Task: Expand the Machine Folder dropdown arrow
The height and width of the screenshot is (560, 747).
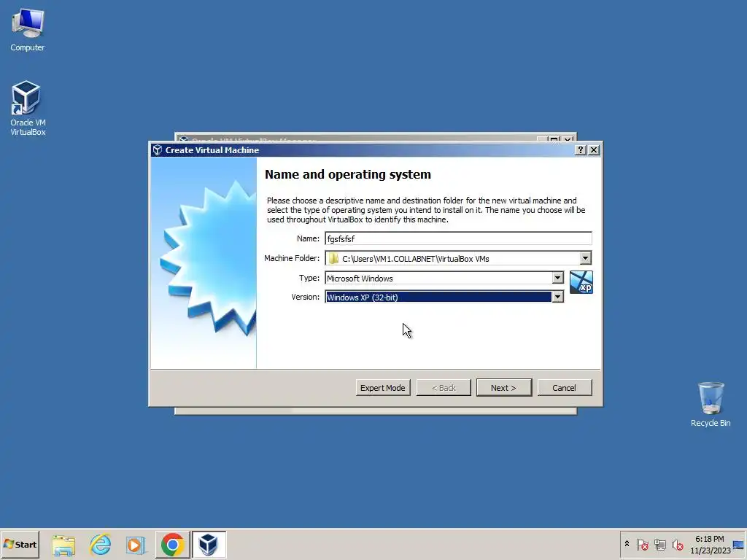Action: coord(586,258)
